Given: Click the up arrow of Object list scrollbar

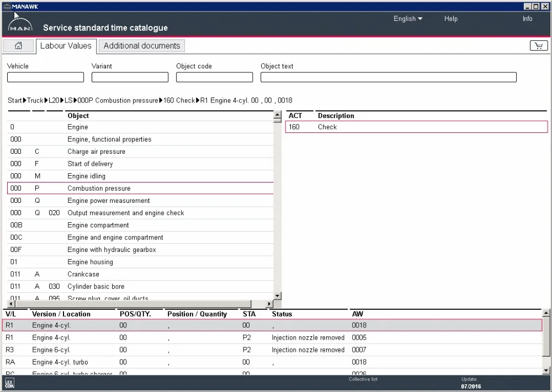Looking at the screenshot, I should tap(278, 115).
